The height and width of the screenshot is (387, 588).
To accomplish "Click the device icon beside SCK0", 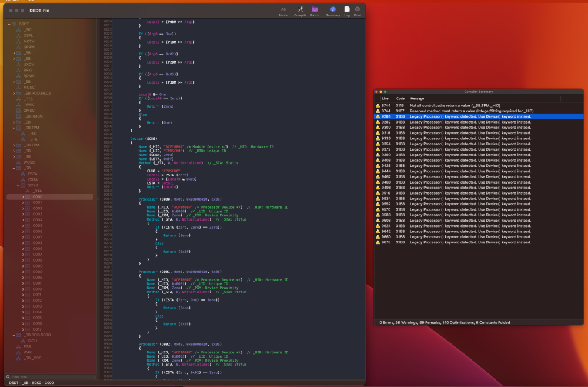I will [23, 185].
